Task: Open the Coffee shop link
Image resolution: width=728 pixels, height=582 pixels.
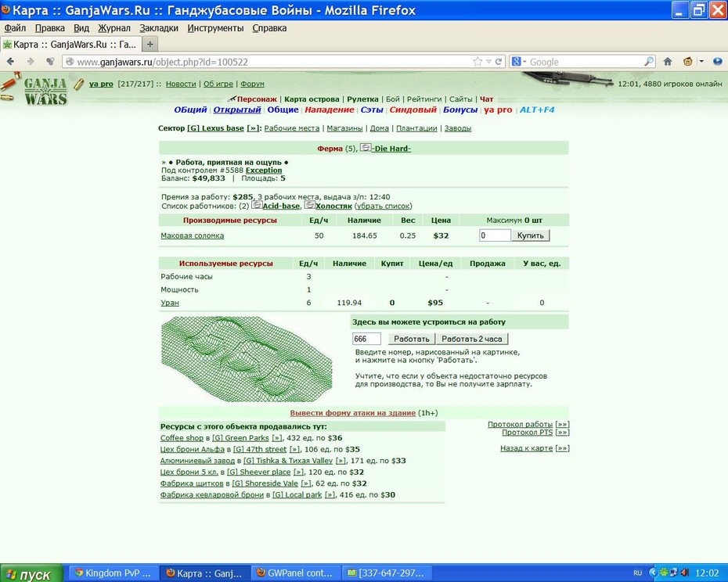Action: [182, 437]
